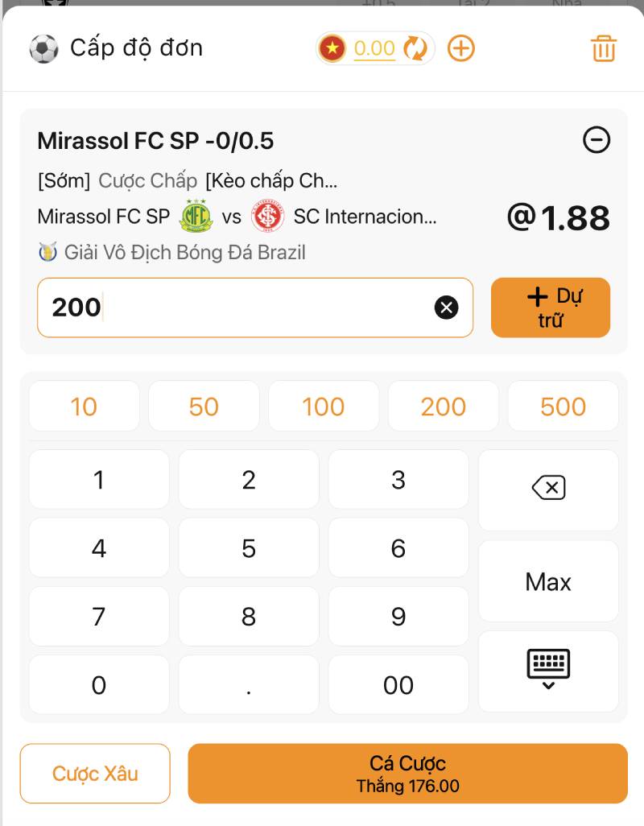Screen dimensions: 644x826
Task: Remove the Mirassol FC SP bet with minus icon
Action: [597, 141]
